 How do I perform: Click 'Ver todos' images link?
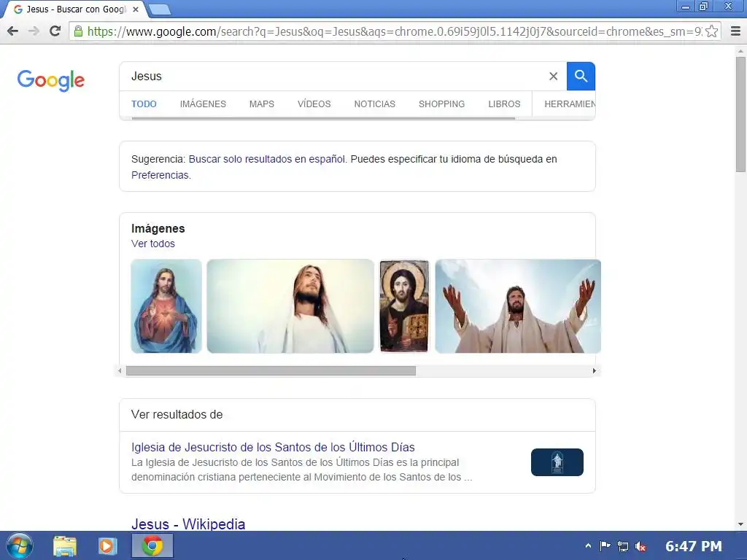coord(153,244)
